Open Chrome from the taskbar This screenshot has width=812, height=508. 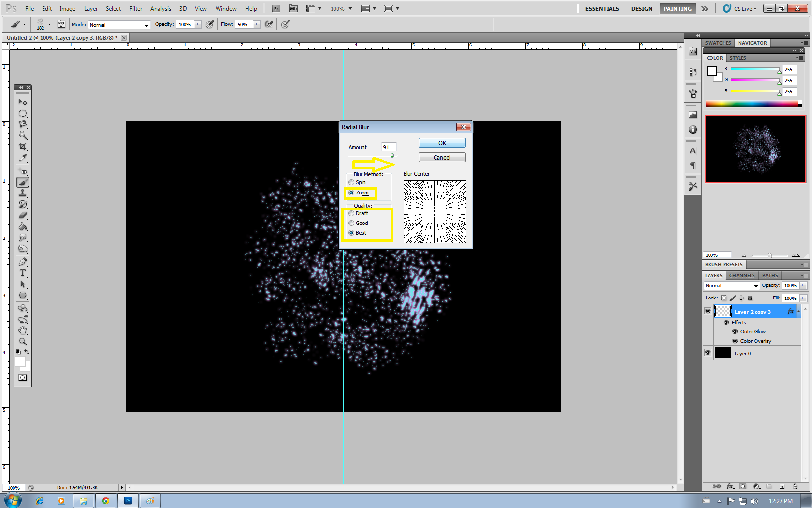105,501
